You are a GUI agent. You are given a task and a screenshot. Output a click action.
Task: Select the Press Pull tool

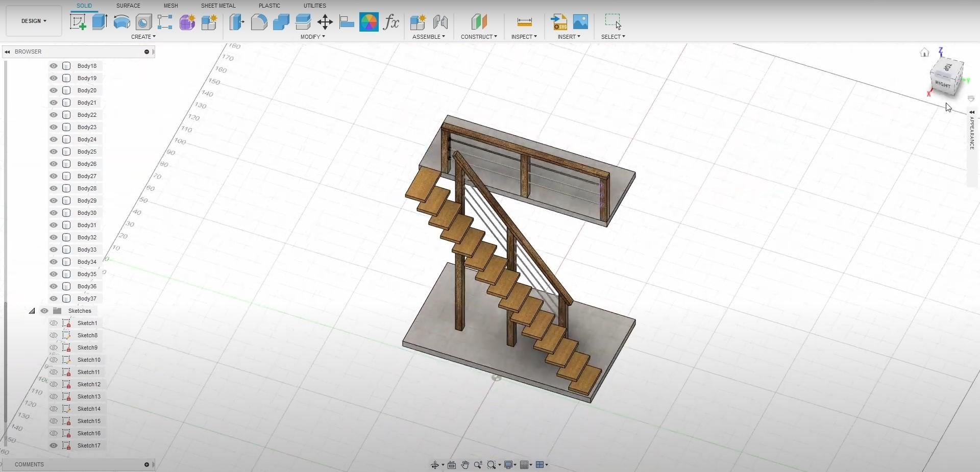click(x=237, y=22)
